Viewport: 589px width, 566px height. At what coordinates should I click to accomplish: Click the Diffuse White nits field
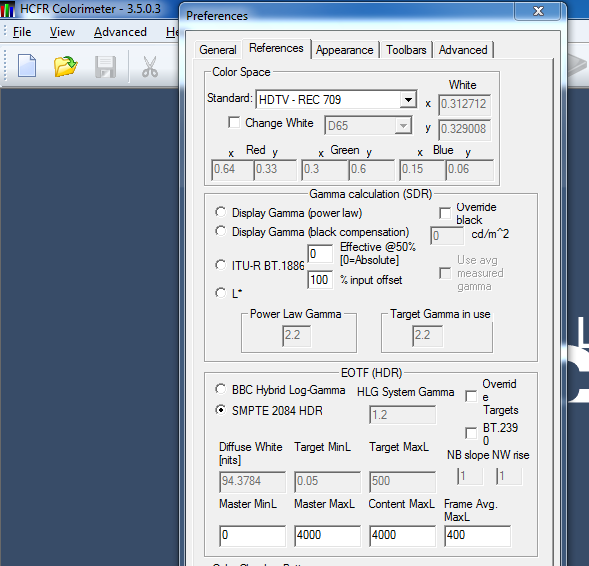tap(252, 482)
